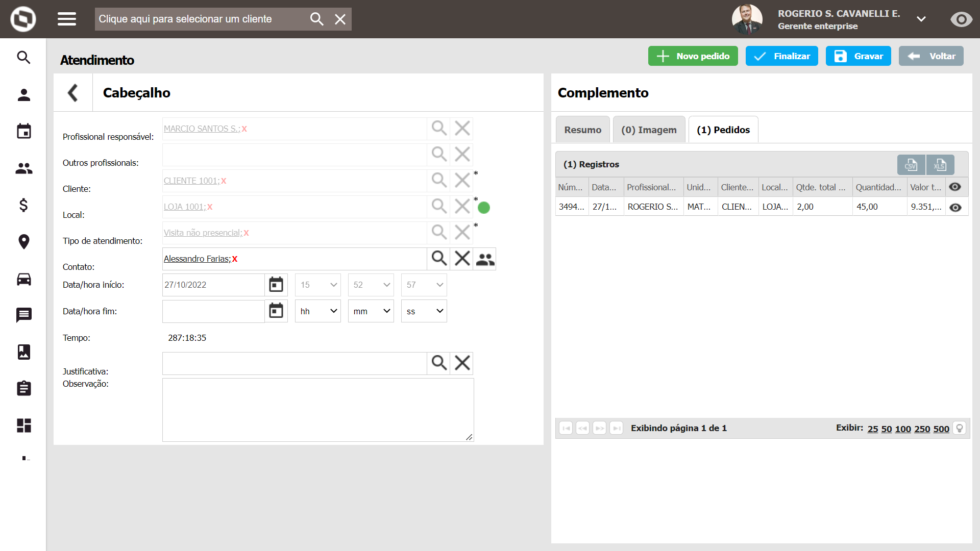This screenshot has width=980, height=551.
Task: Click the Finalizar button
Action: [781, 56]
